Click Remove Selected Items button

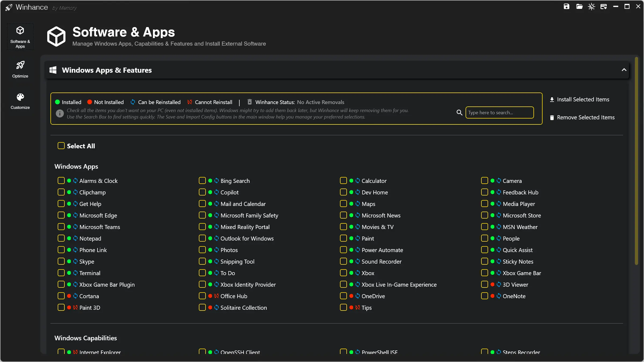[582, 117]
